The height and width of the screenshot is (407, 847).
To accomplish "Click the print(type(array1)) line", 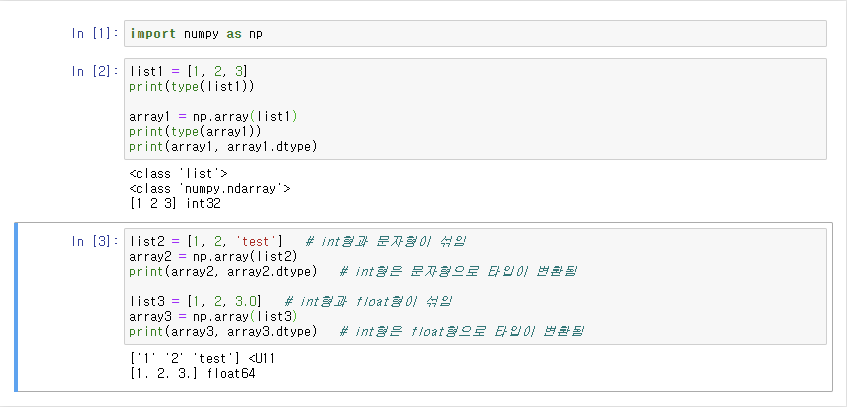I will (196, 131).
